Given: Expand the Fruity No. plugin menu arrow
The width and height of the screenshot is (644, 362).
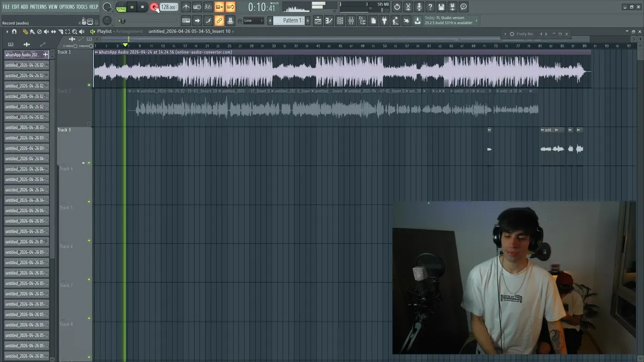Looking at the screenshot, I should [506, 34].
